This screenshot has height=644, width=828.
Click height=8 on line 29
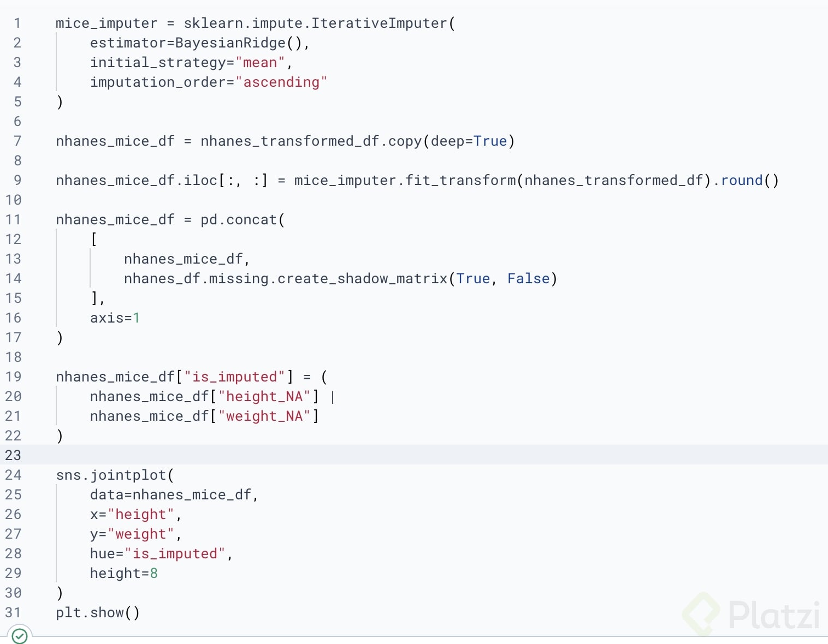click(x=124, y=574)
